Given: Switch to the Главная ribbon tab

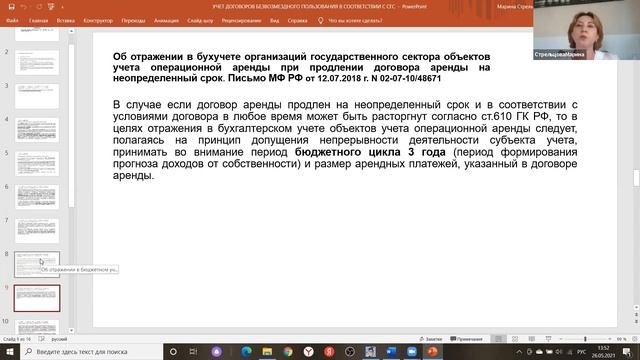Looking at the screenshot, I should click(x=38, y=20).
